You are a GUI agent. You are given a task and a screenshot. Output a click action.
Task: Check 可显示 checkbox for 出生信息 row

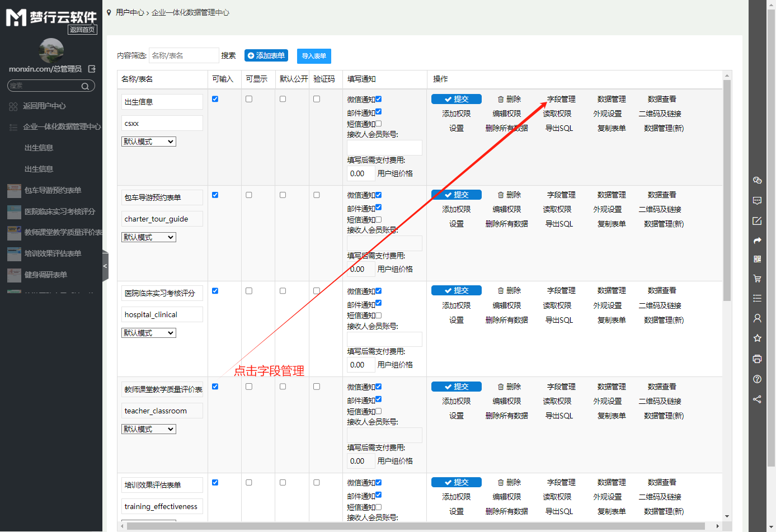click(x=249, y=99)
